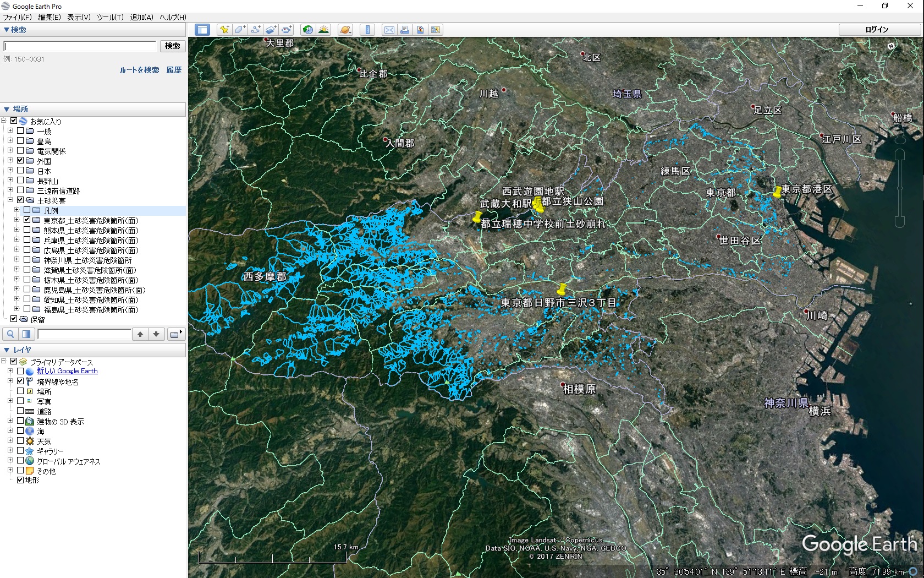Enable 一般 folder checkbox
Image resolution: width=924 pixels, height=578 pixels.
click(20, 131)
